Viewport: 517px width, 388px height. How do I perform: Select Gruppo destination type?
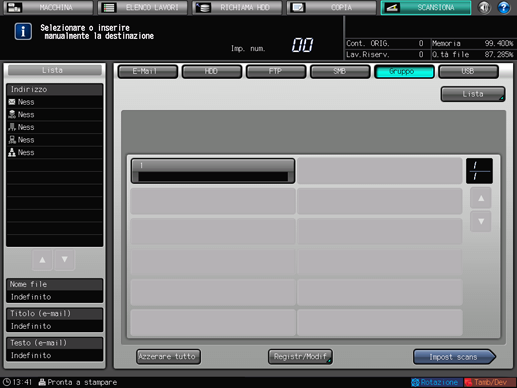(x=404, y=71)
